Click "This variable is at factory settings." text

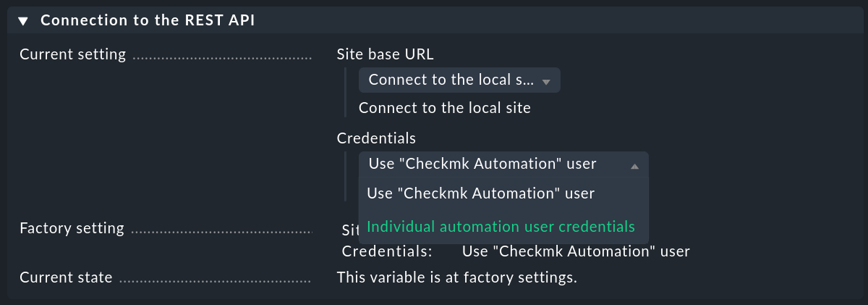point(456,277)
